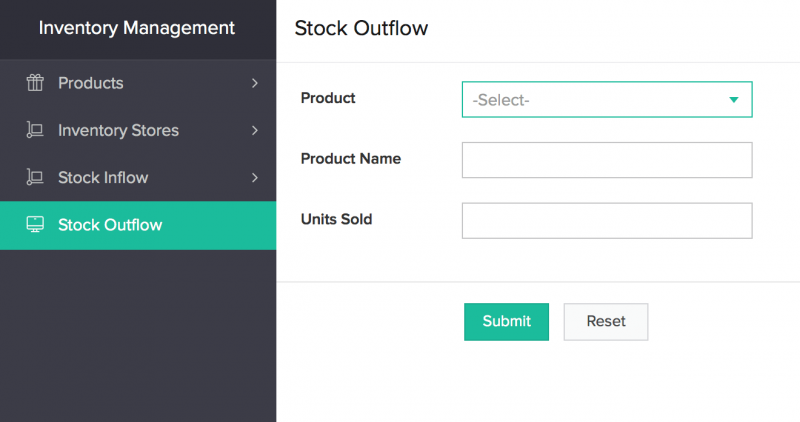Go to Inventory Stores in sidebar

point(118,130)
